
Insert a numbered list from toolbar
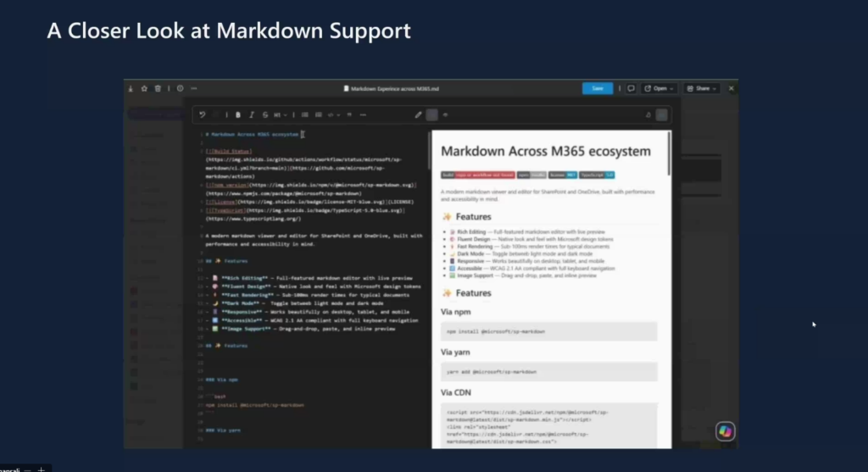click(x=318, y=114)
